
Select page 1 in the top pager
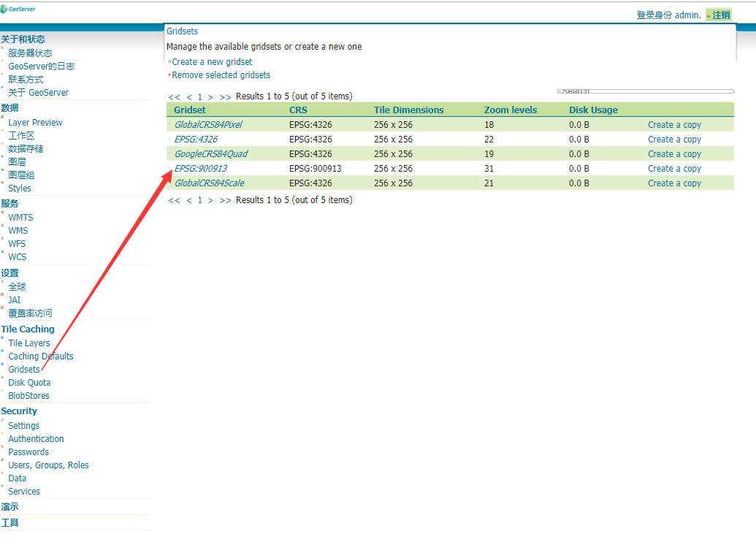(x=200, y=97)
